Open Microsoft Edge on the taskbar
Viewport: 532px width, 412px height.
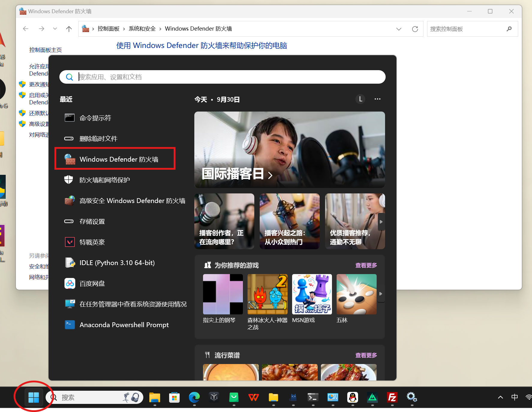[194, 397]
